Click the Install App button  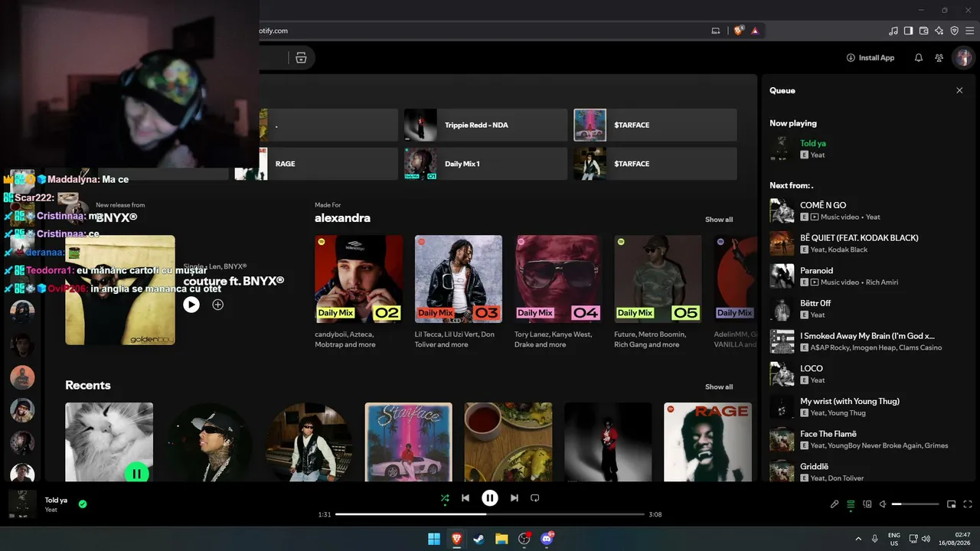coord(871,58)
